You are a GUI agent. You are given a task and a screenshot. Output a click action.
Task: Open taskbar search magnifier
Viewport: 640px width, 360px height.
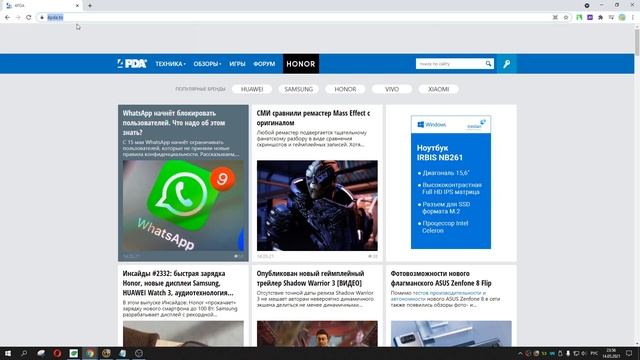(24, 353)
